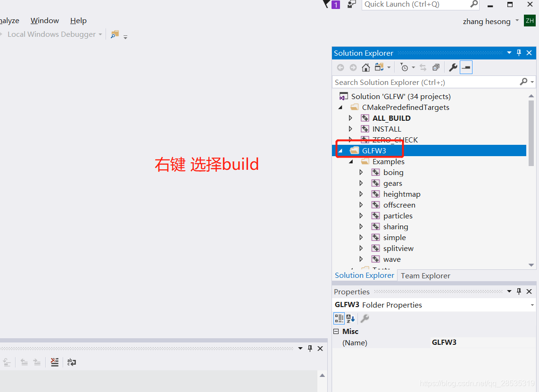Open Local Windows Debugger dropdown arrow
This screenshot has width=539, height=392.
pos(100,34)
